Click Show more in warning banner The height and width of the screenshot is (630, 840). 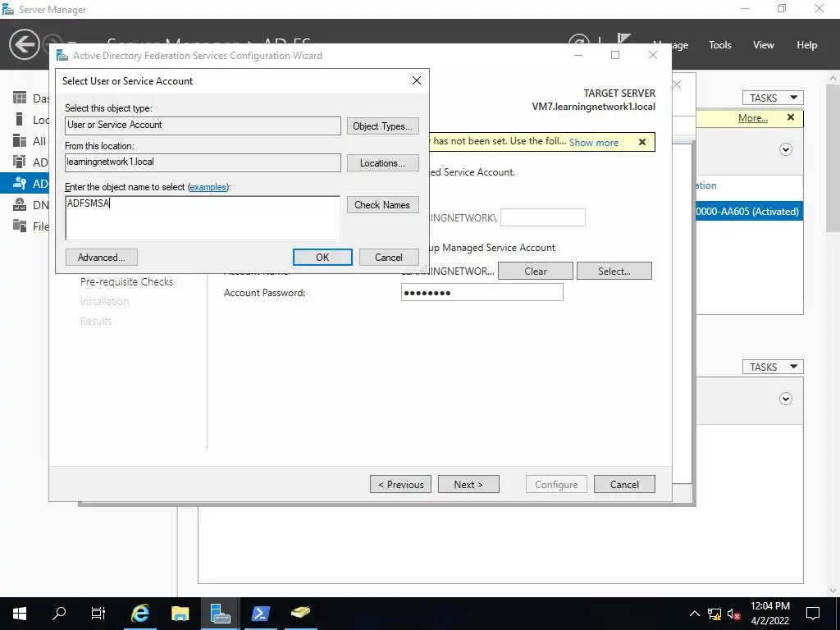594,143
